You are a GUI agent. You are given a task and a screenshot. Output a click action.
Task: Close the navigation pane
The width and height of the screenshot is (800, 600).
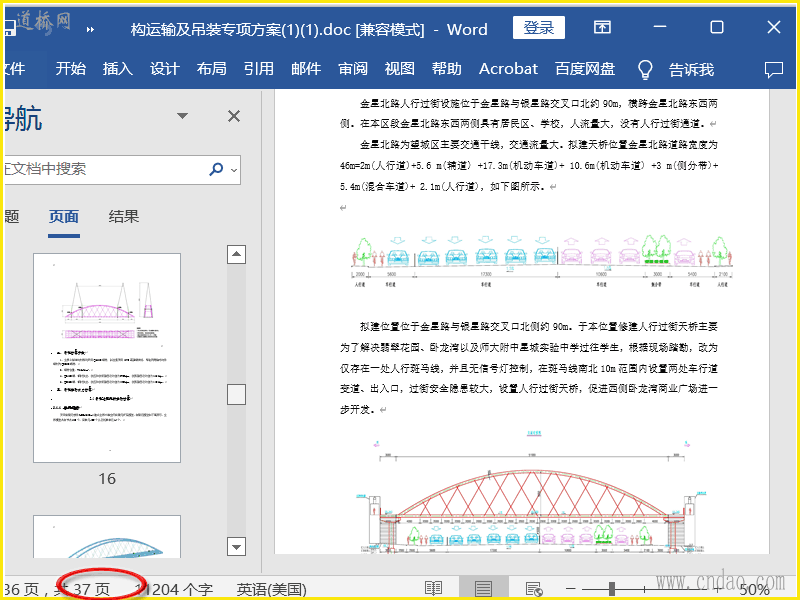234,116
